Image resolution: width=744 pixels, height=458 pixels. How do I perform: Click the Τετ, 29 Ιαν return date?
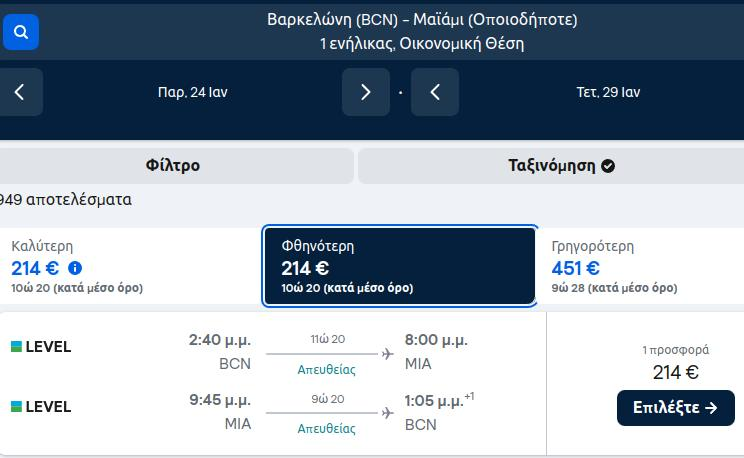[608, 92]
